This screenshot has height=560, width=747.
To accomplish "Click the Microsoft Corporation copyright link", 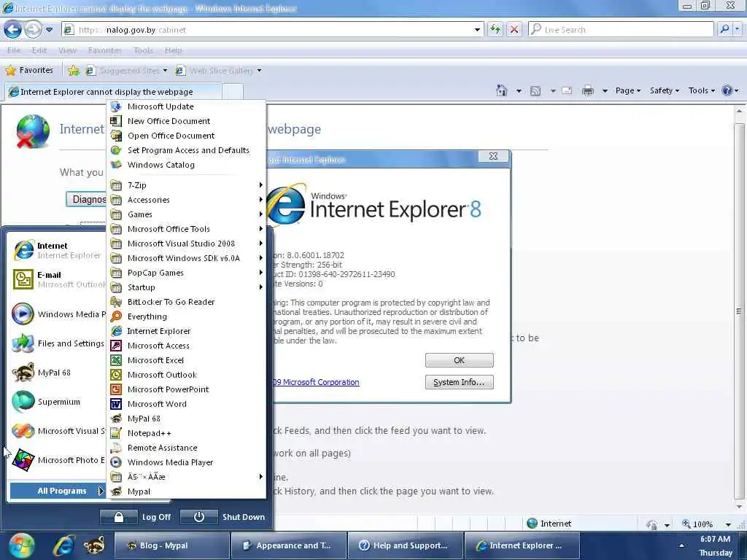I will pyautogui.click(x=317, y=382).
